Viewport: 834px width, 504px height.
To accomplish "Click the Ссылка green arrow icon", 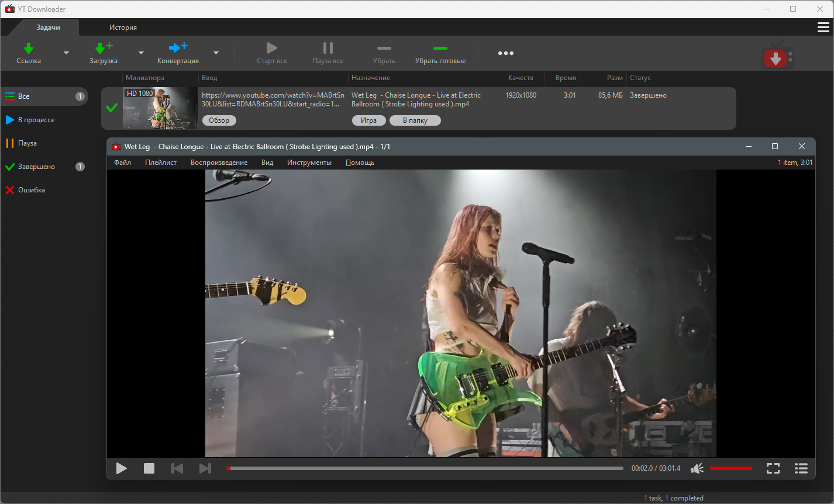I will point(28,48).
